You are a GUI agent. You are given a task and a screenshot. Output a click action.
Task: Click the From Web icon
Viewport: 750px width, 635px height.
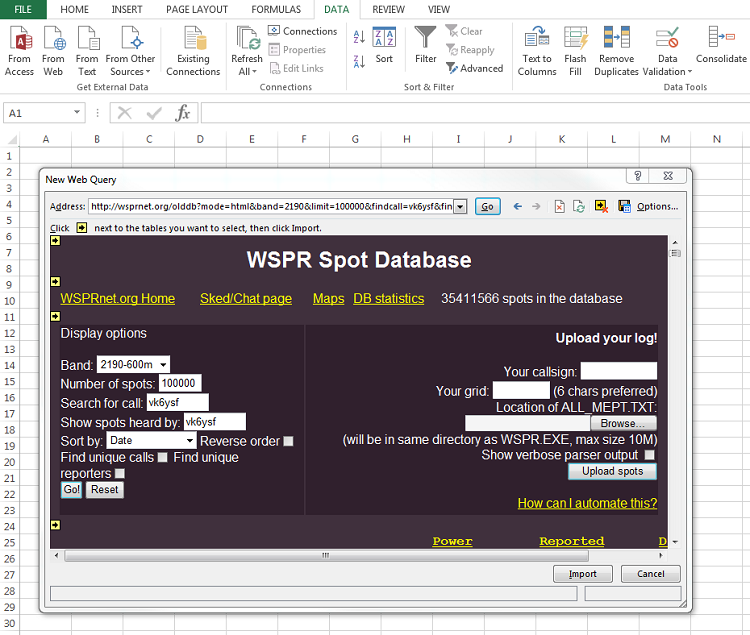click(53, 50)
